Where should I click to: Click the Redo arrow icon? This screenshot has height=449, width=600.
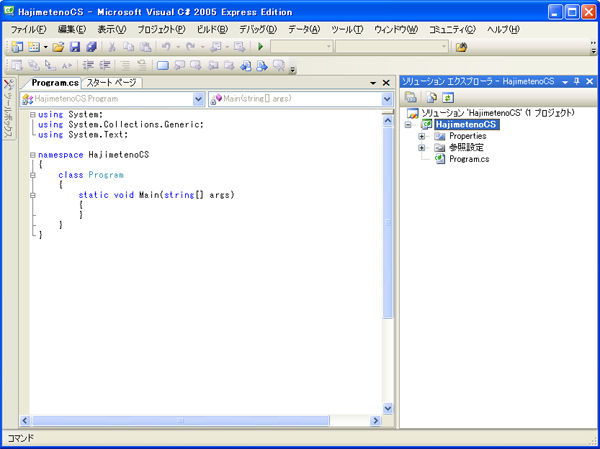[191, 47]
